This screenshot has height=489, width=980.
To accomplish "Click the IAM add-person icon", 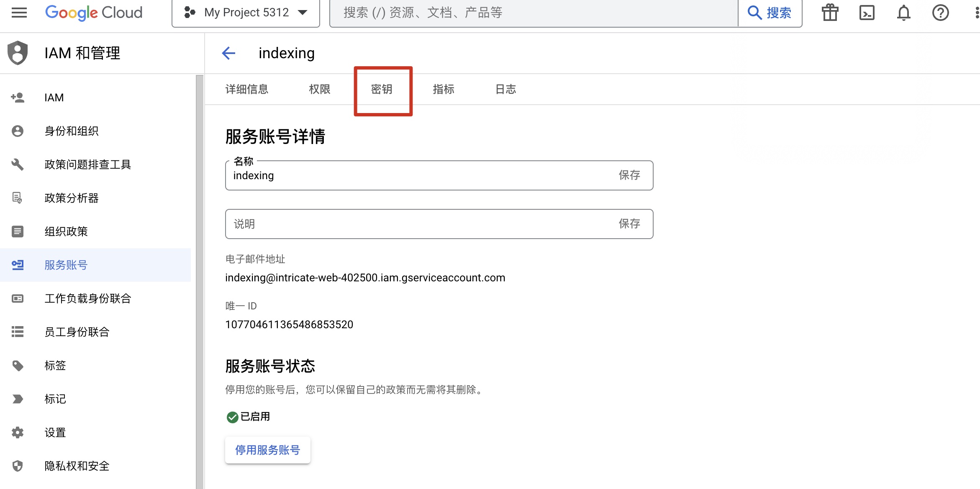I will pyautogui.click(x=18, y=98).
